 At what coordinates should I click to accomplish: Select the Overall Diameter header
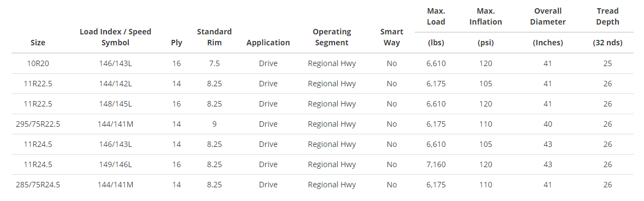coord(548,16)
